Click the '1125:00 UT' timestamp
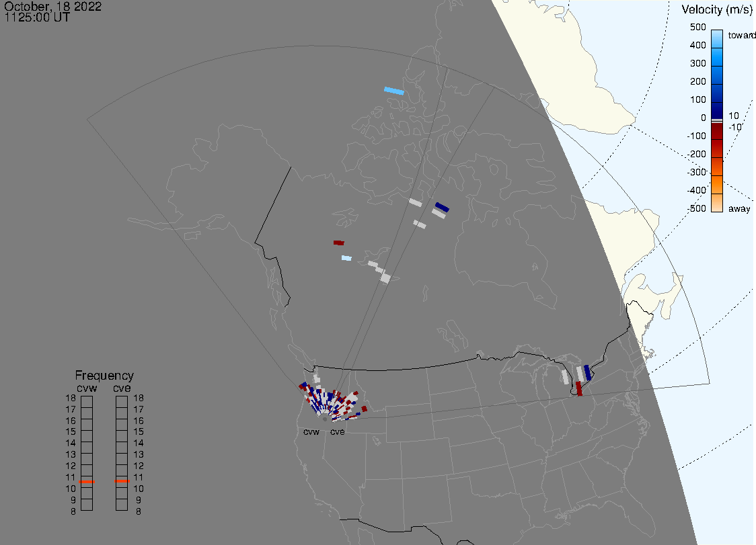Screen dimensions: 756x545 point(37,17)
